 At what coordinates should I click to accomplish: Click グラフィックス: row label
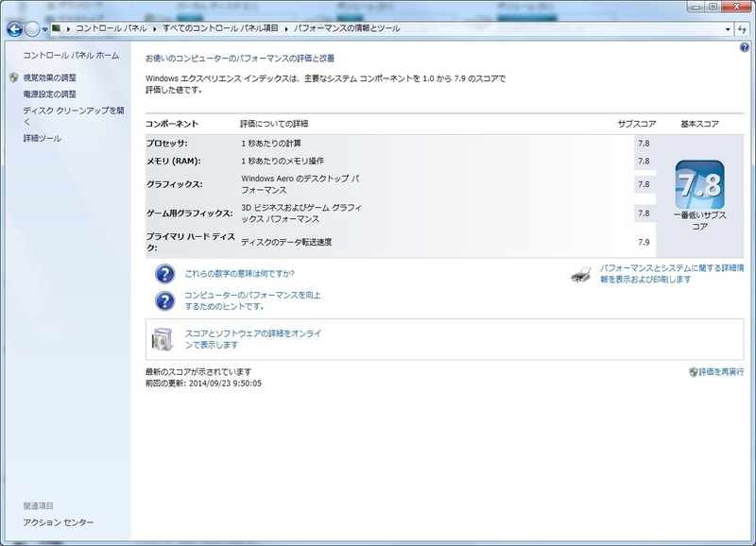(174, 184)
